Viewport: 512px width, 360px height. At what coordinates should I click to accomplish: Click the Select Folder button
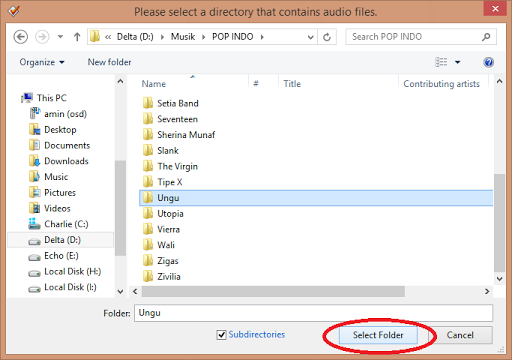coord(378,335)
